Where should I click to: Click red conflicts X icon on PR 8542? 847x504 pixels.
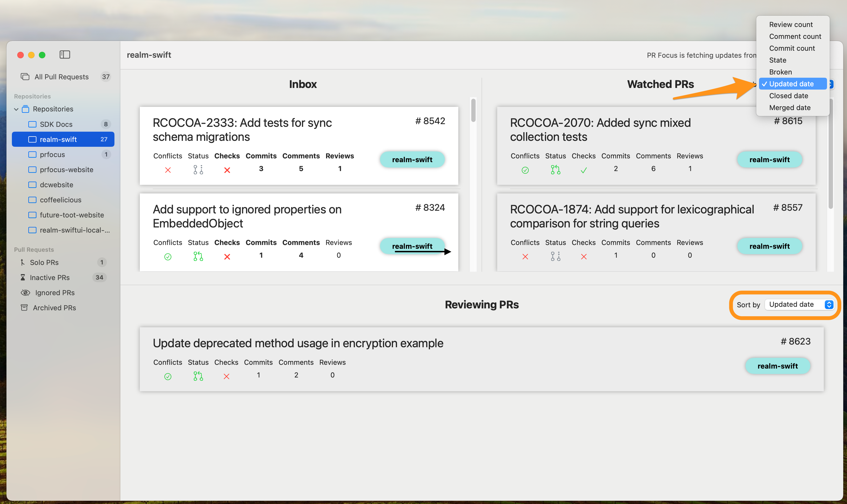click(x=168, y=170)
